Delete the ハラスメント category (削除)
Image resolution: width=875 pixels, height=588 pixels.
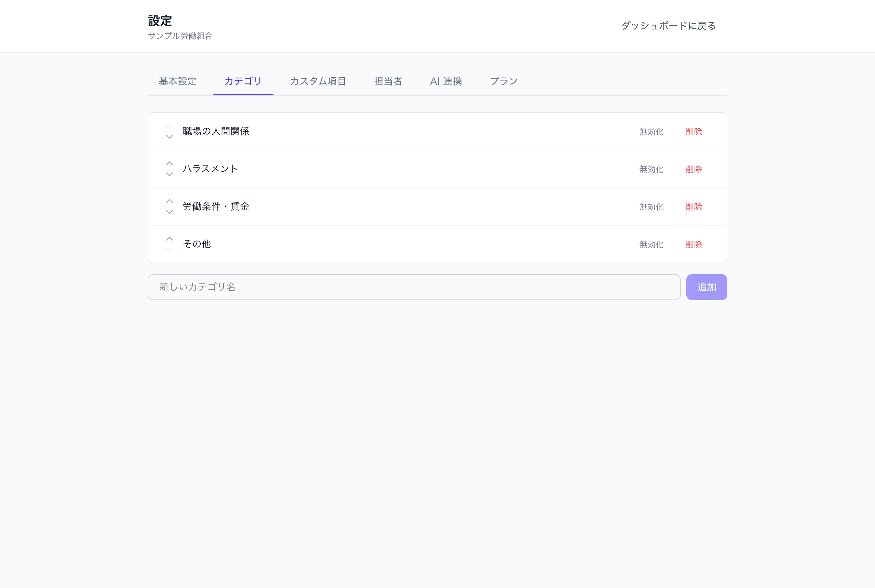coord(694,169)
